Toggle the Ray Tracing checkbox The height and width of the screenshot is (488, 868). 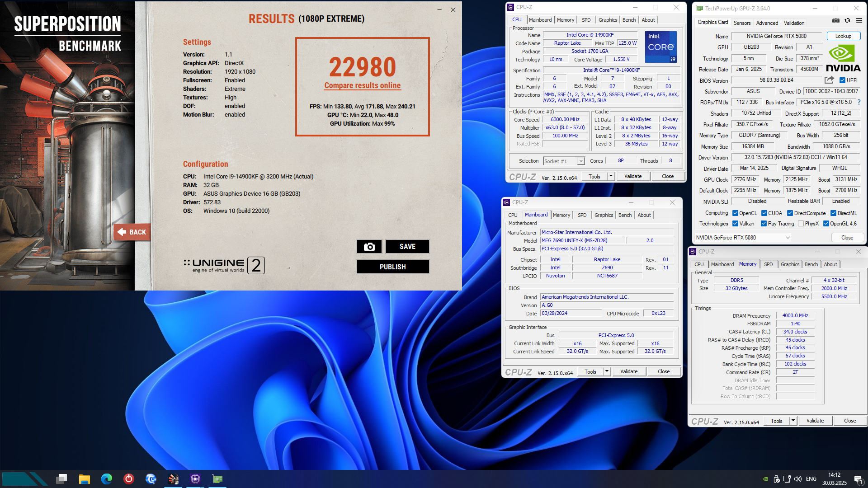(x=764, y=224)
